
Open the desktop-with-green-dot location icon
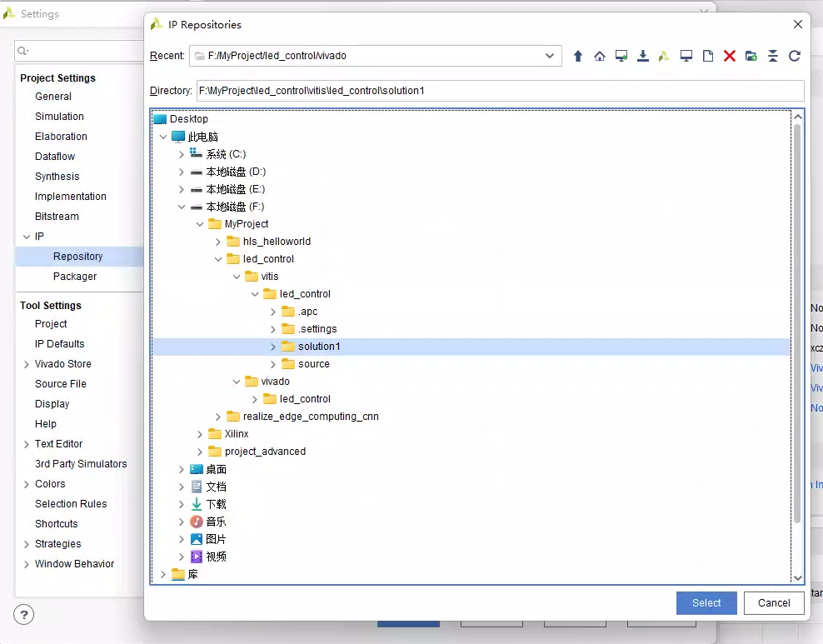[621, 56]
